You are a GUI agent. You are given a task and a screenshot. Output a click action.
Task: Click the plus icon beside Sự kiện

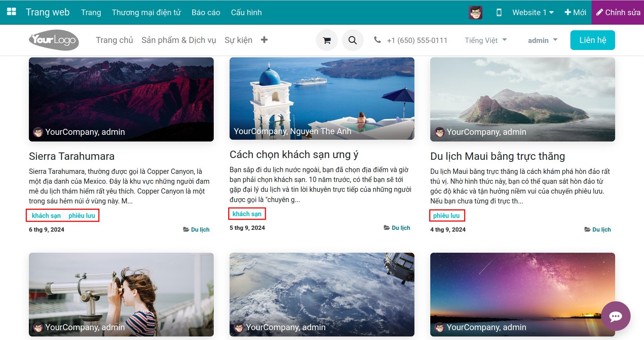264,40
